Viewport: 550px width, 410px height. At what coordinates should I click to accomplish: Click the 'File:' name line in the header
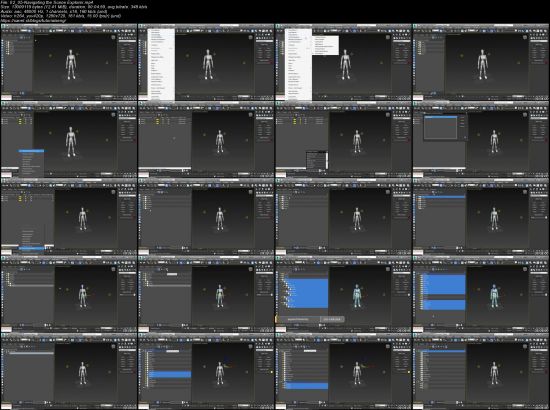click(x=47, y=2)
